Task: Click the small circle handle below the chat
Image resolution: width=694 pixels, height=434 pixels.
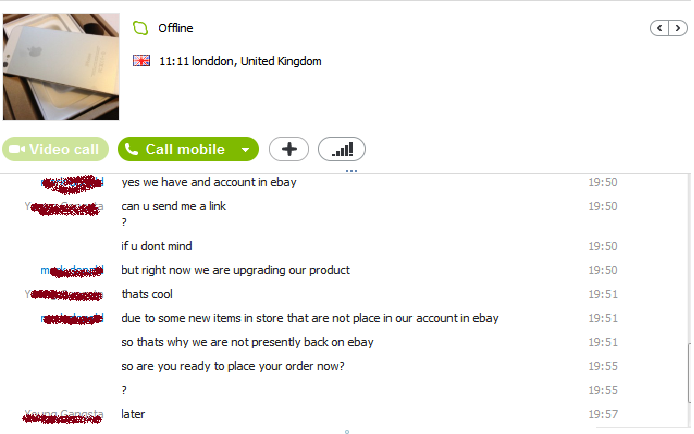Action: tap(347, 431)
